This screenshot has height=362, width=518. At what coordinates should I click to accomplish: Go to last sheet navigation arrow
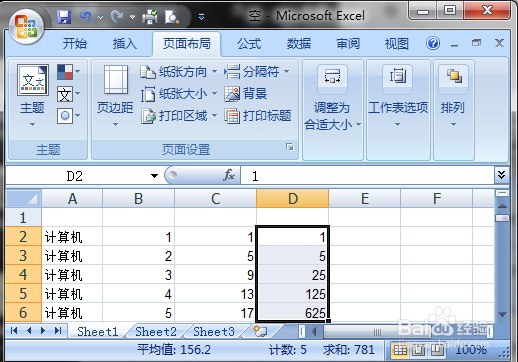coord(58,331)
